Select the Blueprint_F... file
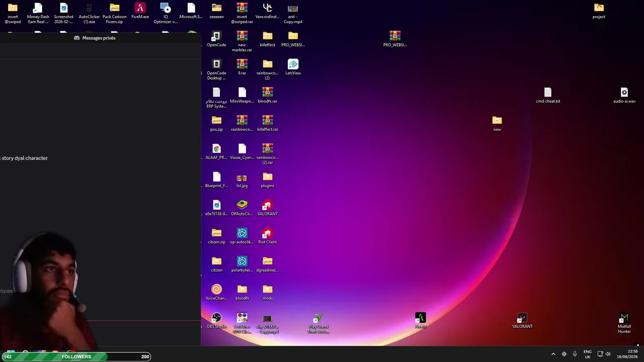The height and width of the screenshot is (362, 644). [216, 180]
